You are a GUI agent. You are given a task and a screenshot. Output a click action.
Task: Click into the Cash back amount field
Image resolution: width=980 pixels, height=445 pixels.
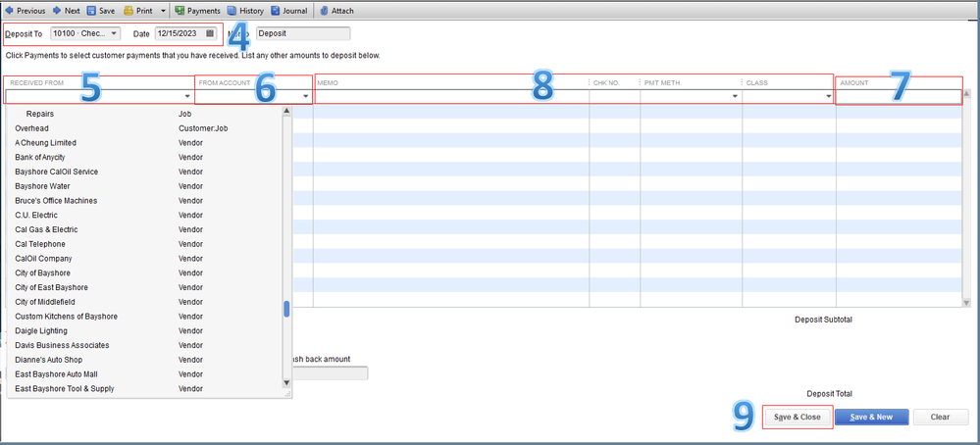tap(330, 373)
